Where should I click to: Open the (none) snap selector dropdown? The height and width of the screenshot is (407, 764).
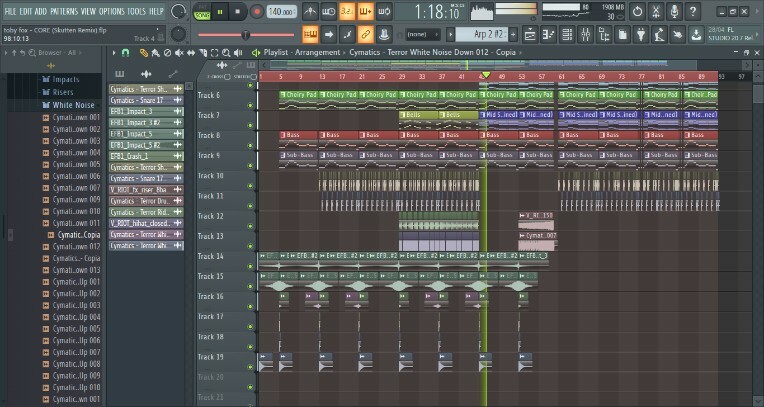click(x=423, y=35)
